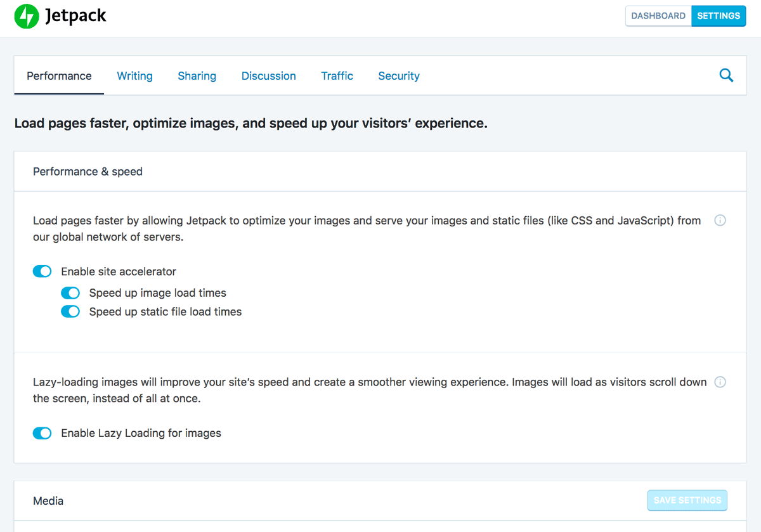The image size is (761, 532).
Task: Switch to the Performance tab
Action: click(x=59, y=76)
